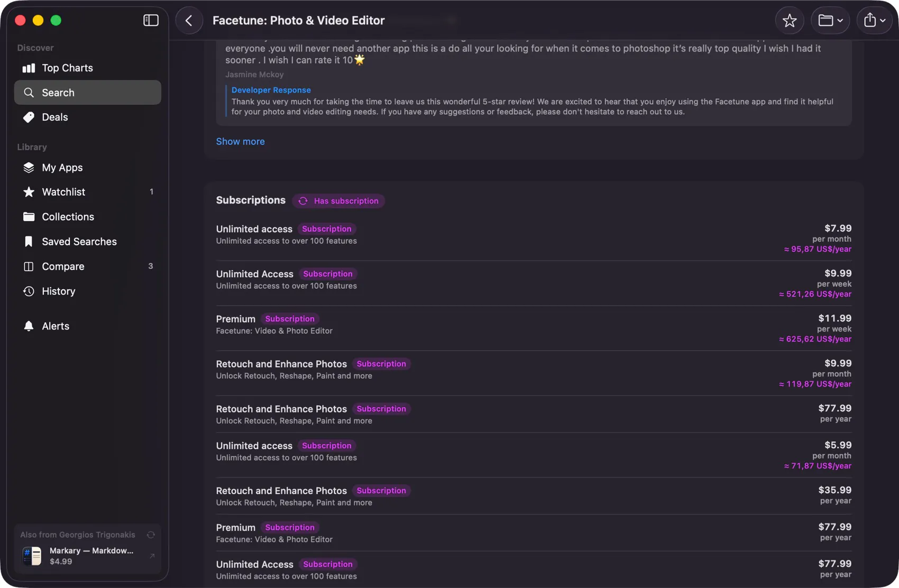Select the $9.99 per week Unlimited Access row
This screenshot has height=588, width=899.
(x=534, y=283)
